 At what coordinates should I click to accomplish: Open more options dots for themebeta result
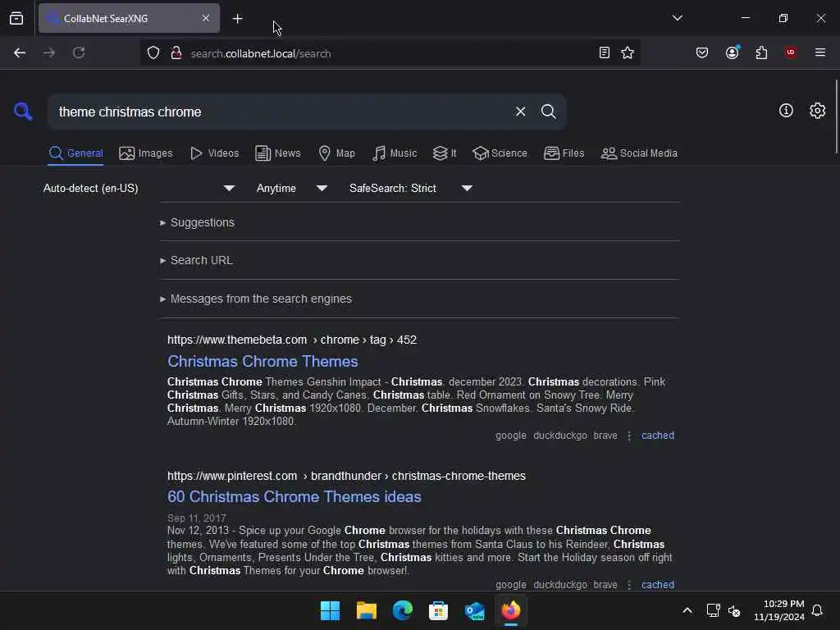[x=629, y=436]
